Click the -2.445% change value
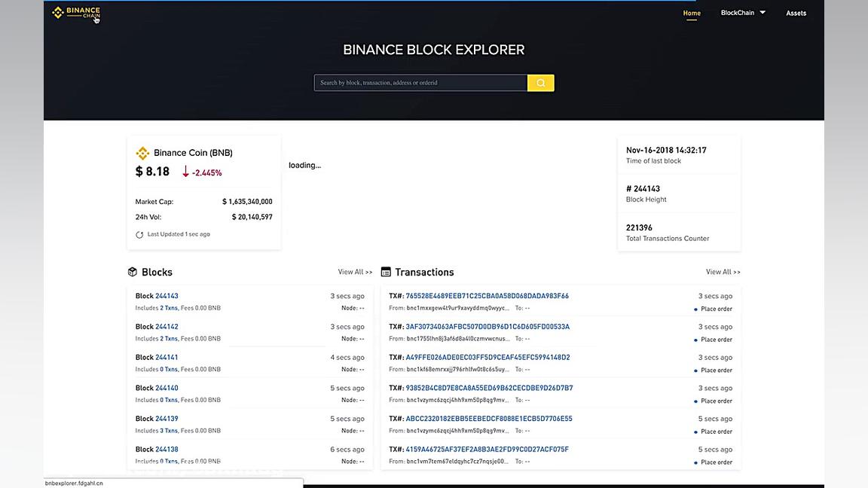The height and width of the screenshot is (488, 868). click(x=206, y=172)
